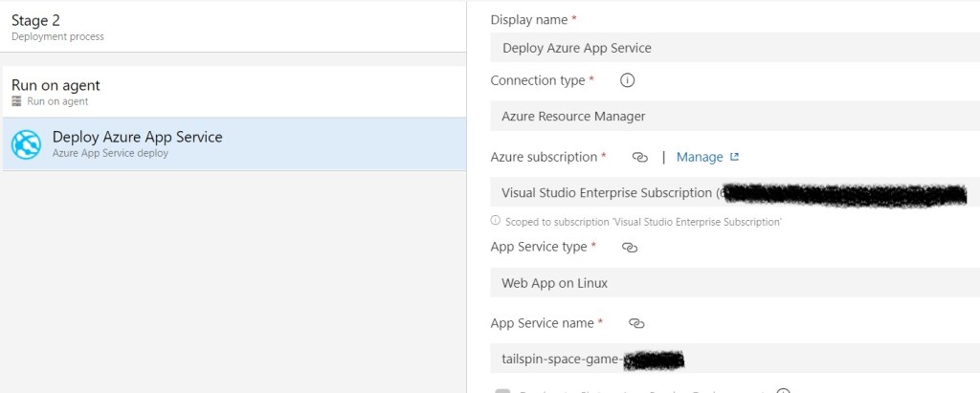The image size is (980, 393).
Task: Click link icon beside Azure subscription label
Action: (x=640, y=157)
